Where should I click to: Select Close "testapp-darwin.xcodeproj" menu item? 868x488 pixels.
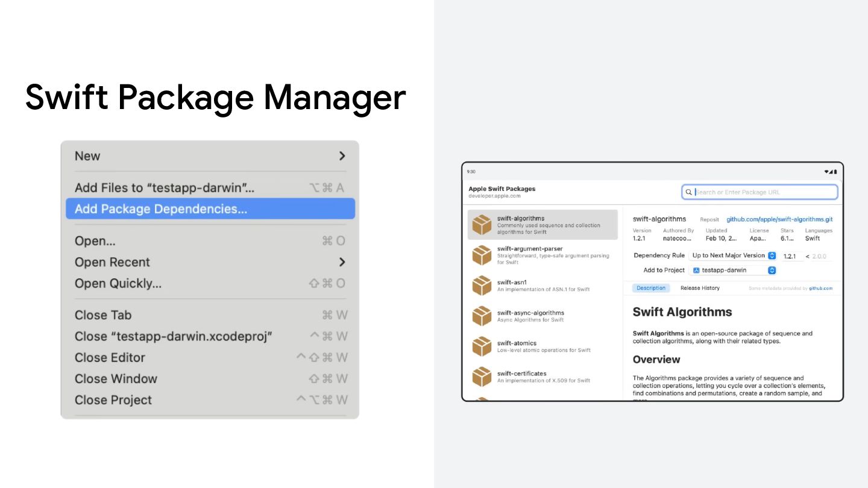[210, 336]
